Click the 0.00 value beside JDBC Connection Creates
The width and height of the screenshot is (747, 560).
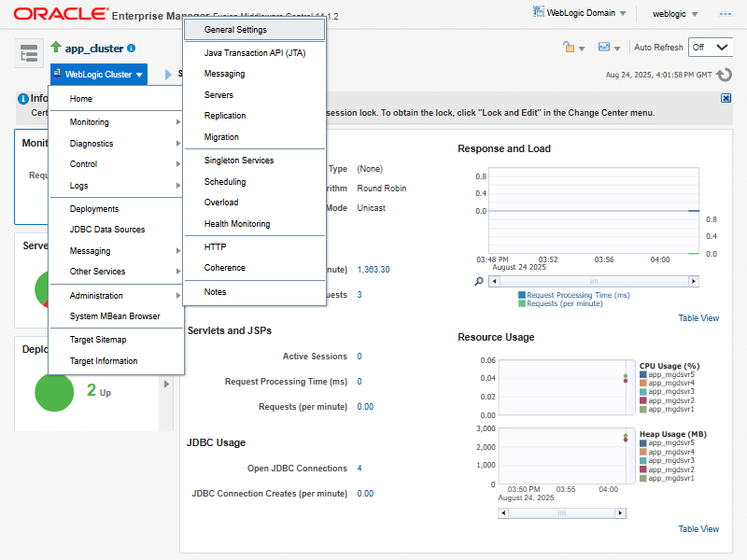click(365, 494)
